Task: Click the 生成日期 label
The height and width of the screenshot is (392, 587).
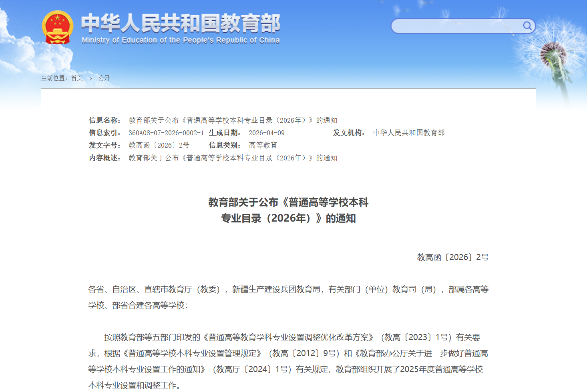Action: pos(225,133)
